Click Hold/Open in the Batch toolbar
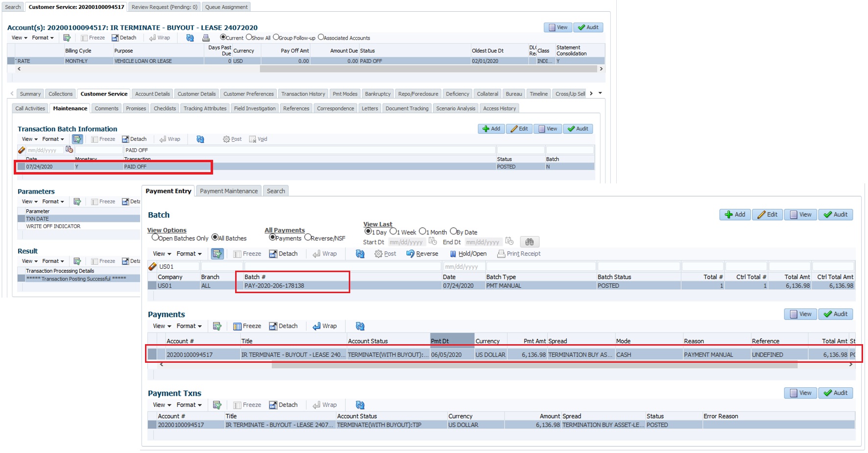 [468, 254]
